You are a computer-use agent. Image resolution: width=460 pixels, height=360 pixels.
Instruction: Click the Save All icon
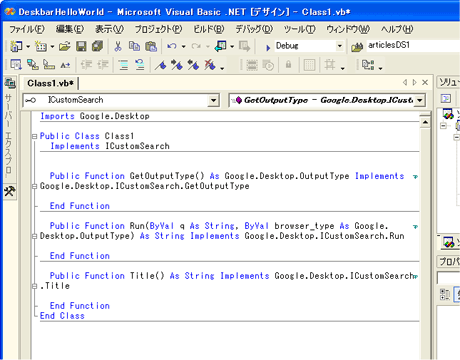[x=97, y=46]
